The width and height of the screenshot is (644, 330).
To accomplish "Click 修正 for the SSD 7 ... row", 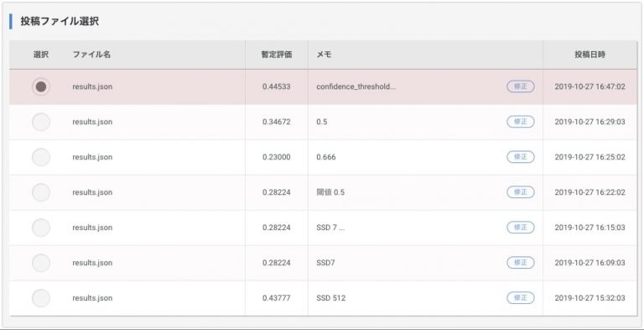I will 521,227.
